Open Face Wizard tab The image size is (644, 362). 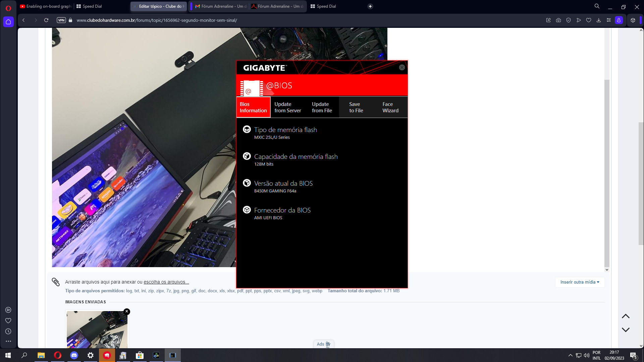(390, 107)
